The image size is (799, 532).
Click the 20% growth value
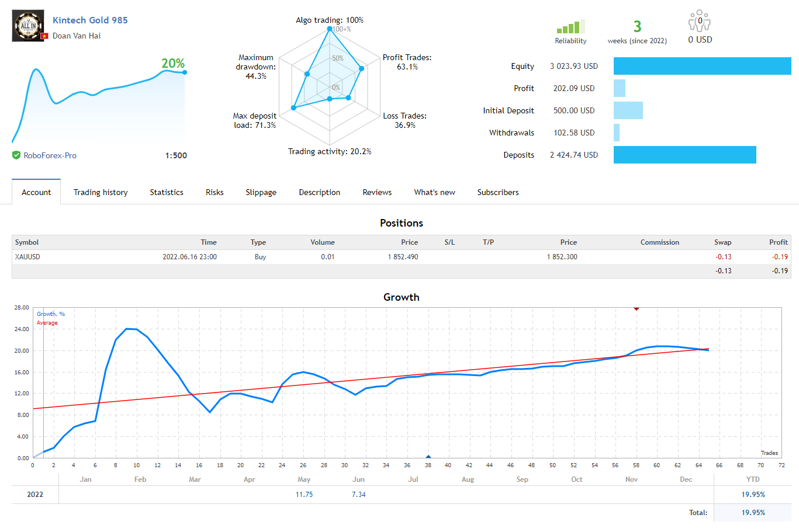coord(173,63)
